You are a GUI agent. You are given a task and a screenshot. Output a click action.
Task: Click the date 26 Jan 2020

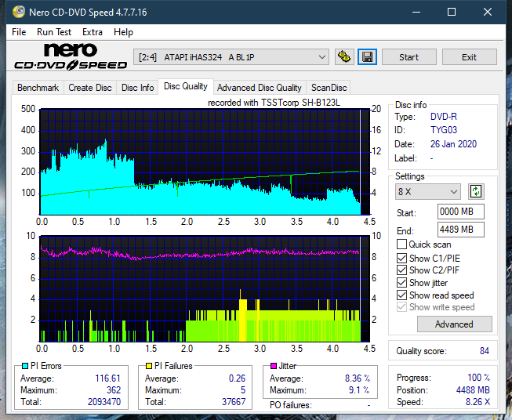(x=453, y=144)
